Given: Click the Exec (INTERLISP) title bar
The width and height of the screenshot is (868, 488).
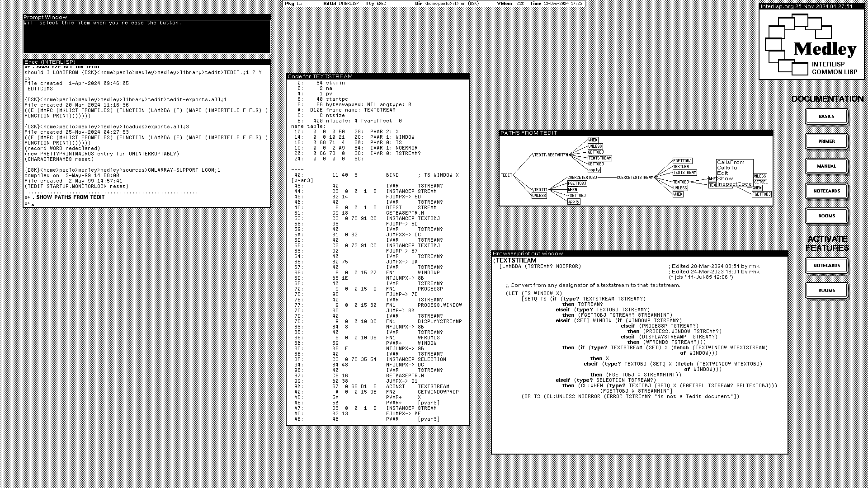Looking at the screenshot, I should (147, 62).
